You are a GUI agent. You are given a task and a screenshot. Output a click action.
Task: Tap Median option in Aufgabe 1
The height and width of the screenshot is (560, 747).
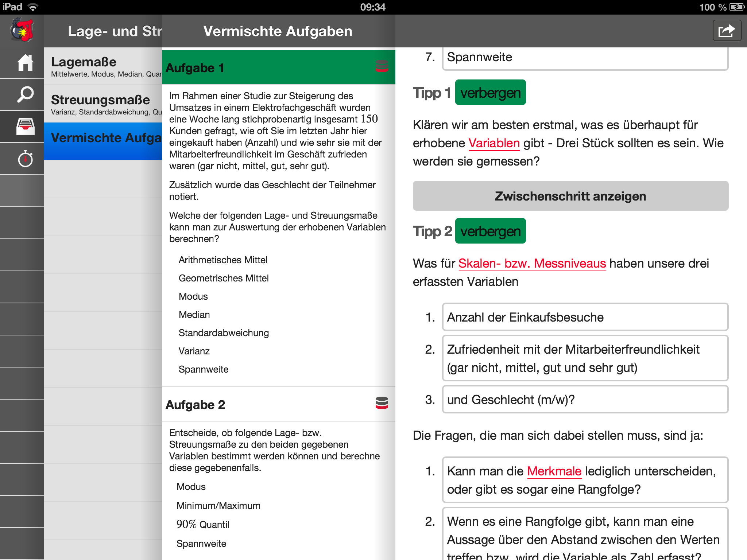(194, 315)
